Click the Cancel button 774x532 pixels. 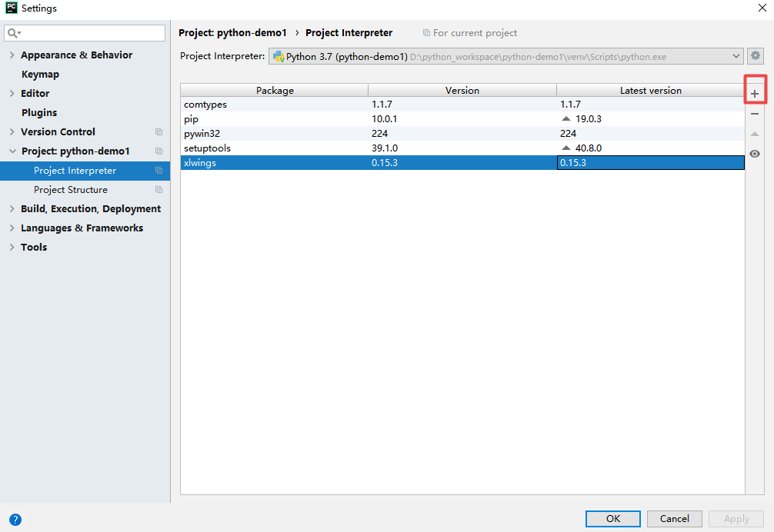pyautogui.click(x=674, y=519)
